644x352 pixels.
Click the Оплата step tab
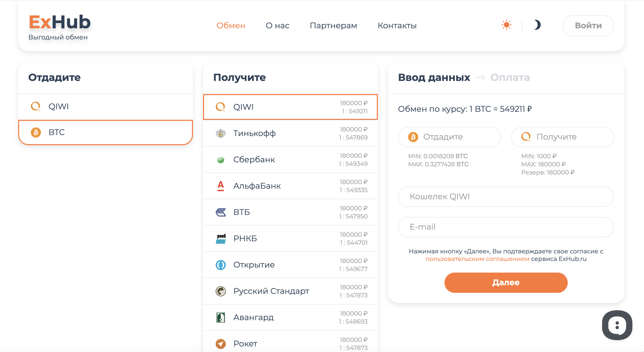pyautogui.click(x=510, y=78)
